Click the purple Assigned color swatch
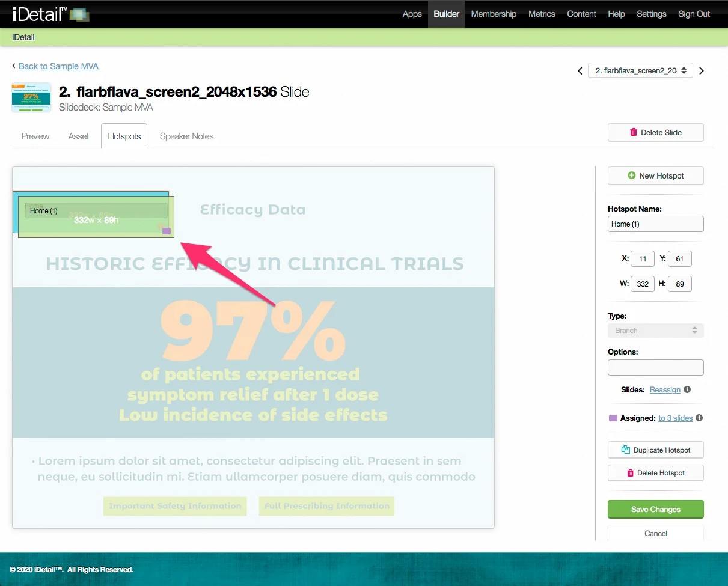The image size is (728, 586). point(613,418)
